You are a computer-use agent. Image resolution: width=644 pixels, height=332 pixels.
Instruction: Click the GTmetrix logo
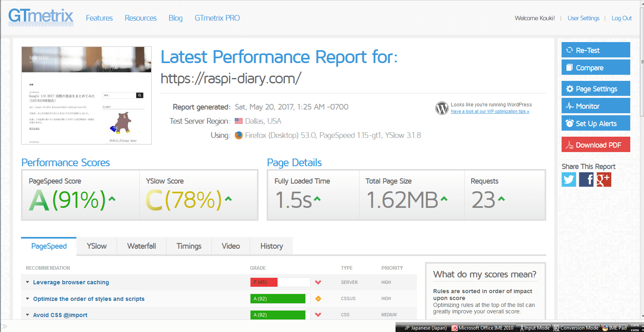click(41, 17)
